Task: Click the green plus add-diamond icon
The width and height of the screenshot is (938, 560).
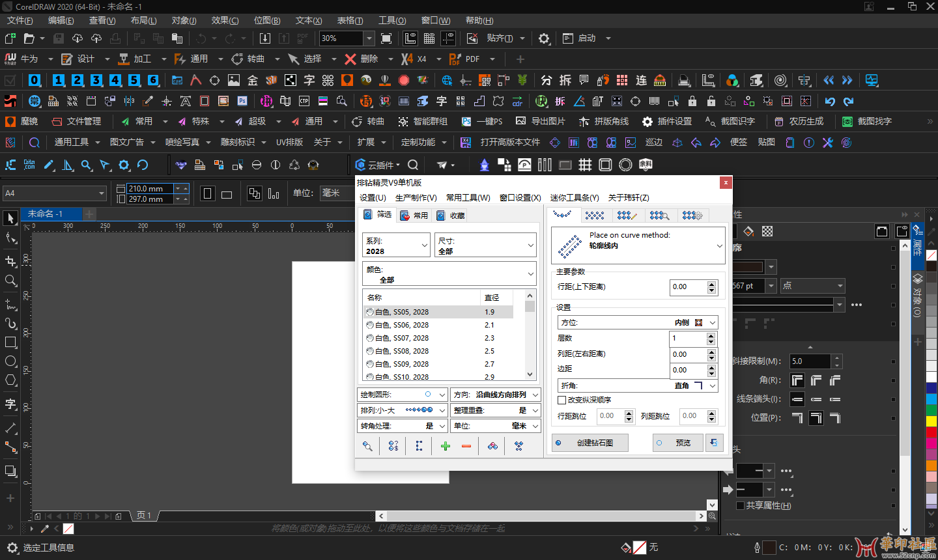Action: (x=446, y=446)
